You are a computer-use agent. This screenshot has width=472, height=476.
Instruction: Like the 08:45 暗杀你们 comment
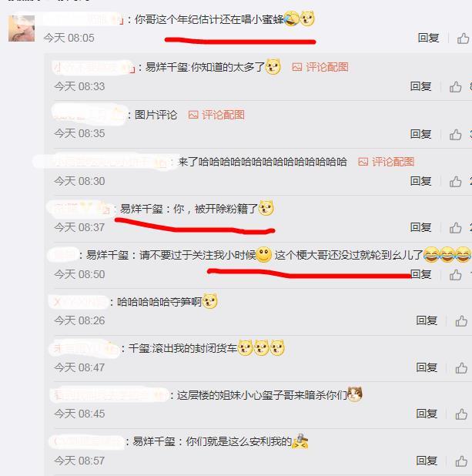point(461,414)
